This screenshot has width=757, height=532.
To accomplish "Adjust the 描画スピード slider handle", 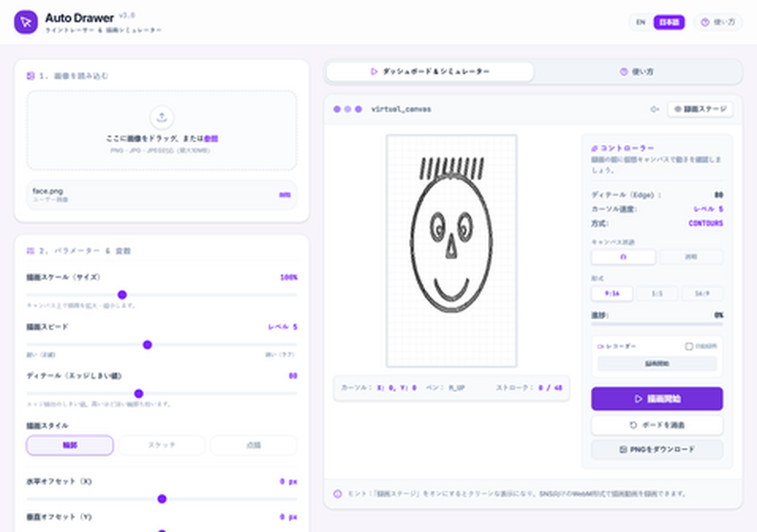I will coord(147,345).
